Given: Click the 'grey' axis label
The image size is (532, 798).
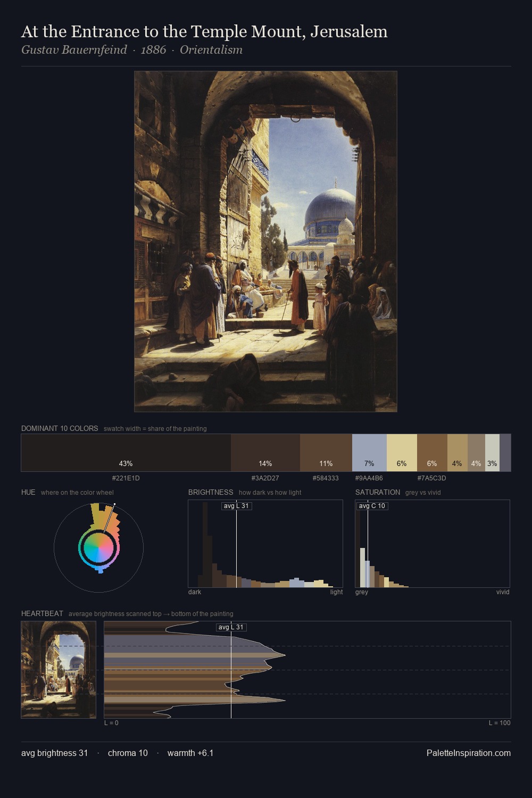Looking at the screenshot, I should pos(362,592).
